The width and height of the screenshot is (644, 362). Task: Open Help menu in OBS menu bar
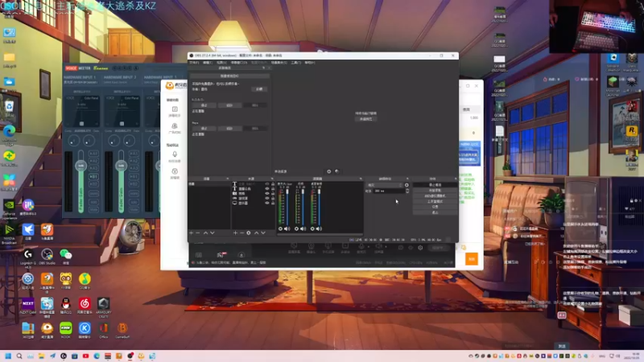pyautogui.click(x=310, y=63)
